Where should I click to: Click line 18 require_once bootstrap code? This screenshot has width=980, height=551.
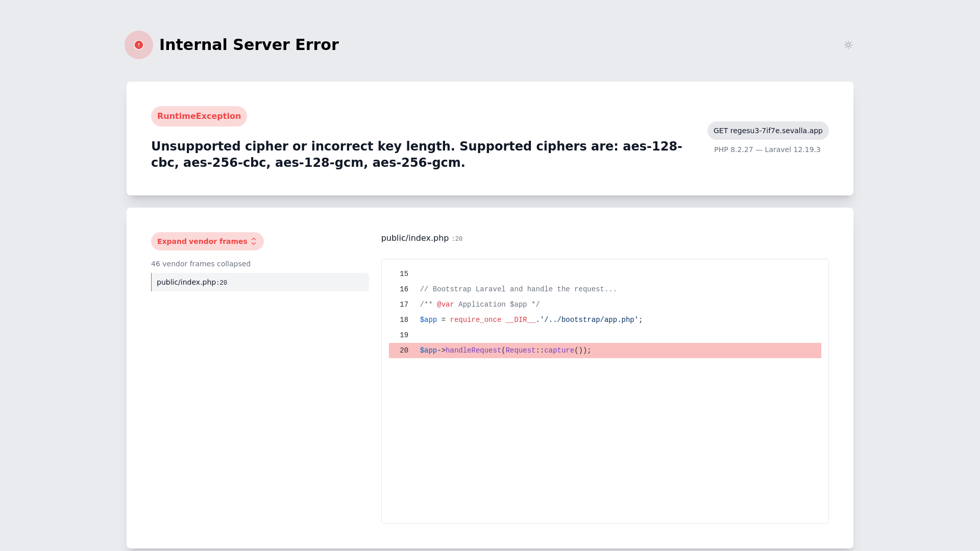tap(531, 320)
